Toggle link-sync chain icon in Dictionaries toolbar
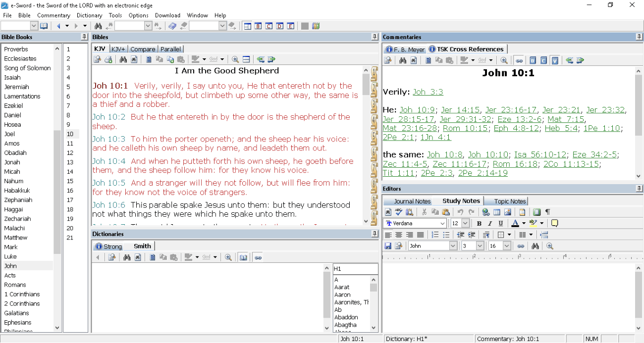Image resolution: width=644 pixels, height=343 pixels. click(x=258, y=257)
